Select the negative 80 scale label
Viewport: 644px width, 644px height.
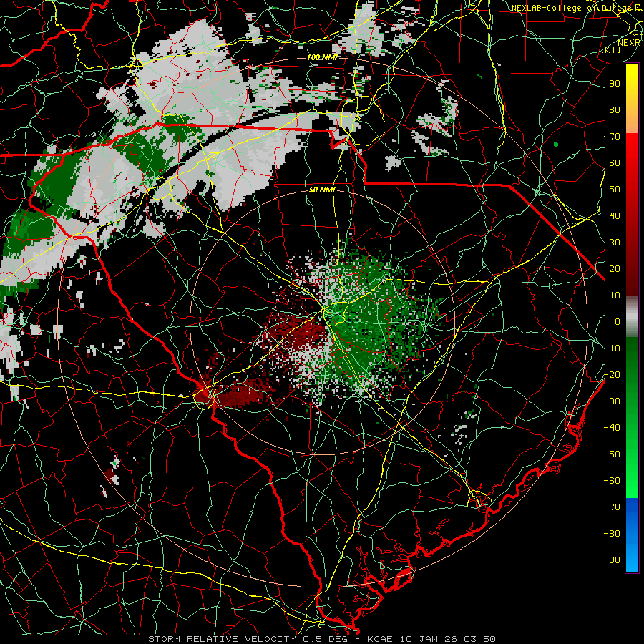point(612,534)
